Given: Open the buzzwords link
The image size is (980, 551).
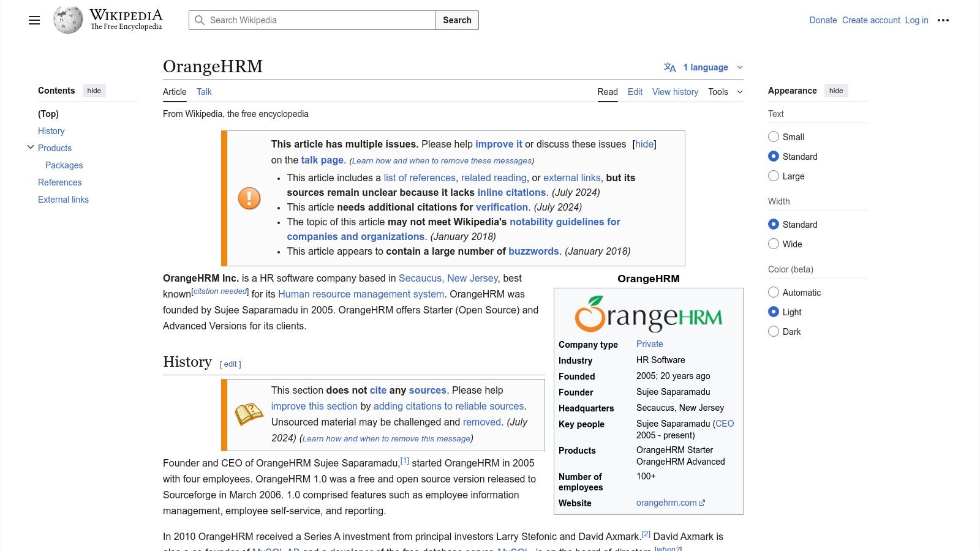Looking at the screenshot, I should (533, 251).
